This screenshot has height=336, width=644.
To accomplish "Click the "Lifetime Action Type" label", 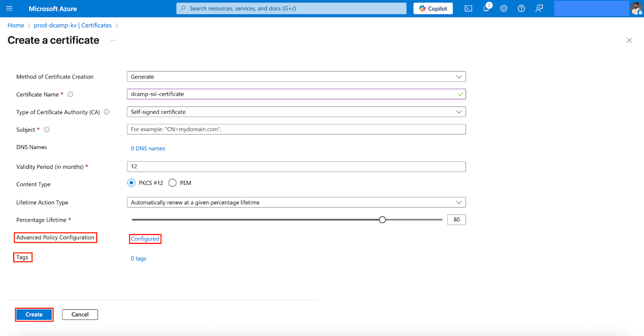I will pyautogui.click(x=42, y=203).
